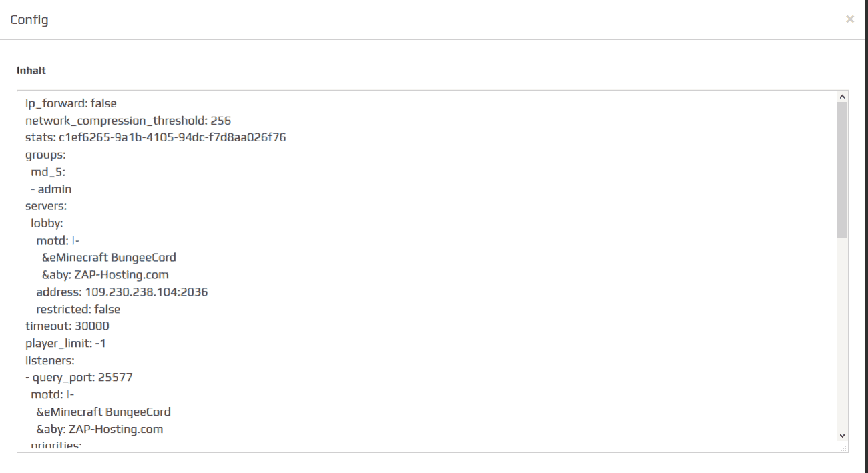This screenshot has width=868, height=473.
Task: Click the empty scrollbar track below the thumb
Action: [x=842, y=334]
